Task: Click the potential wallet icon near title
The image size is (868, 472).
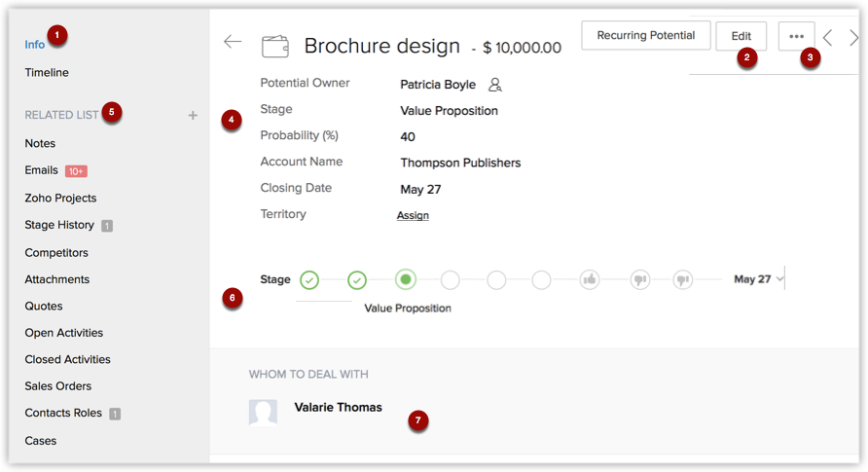Action: [x=275, y=46]
